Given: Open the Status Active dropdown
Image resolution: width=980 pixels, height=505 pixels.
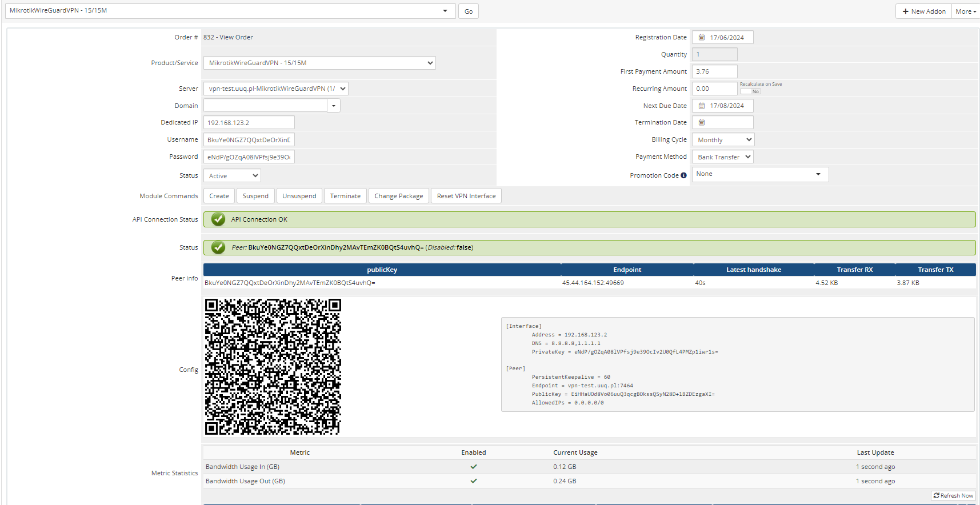Looking at the screenshot, I should click(232, 176).
